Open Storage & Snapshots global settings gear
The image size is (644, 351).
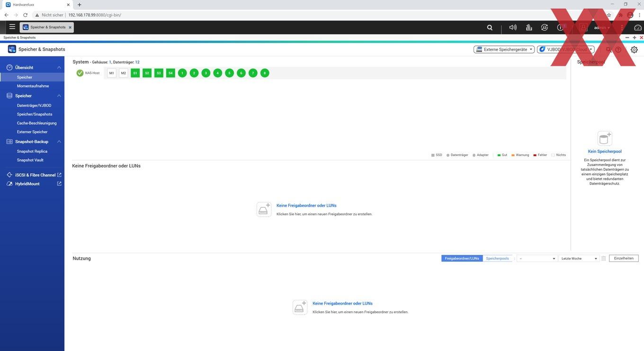click(634, 50)
